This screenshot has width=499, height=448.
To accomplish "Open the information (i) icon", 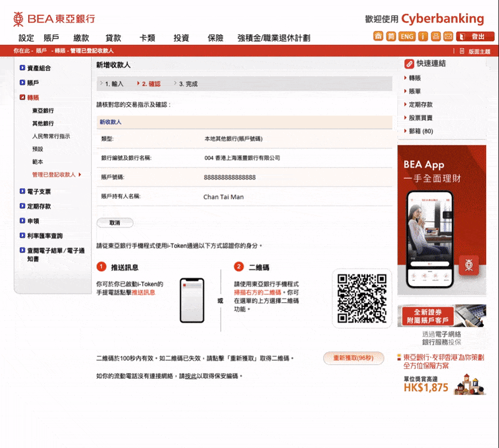I will click(423, 36).
